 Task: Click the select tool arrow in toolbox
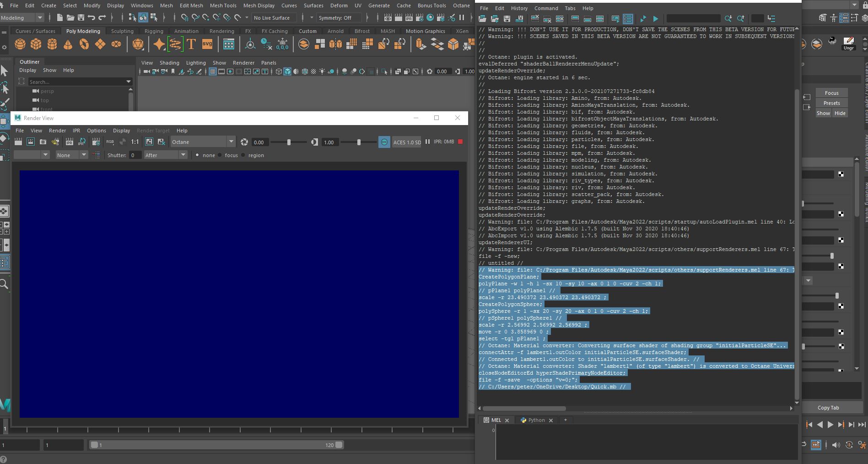4,71
